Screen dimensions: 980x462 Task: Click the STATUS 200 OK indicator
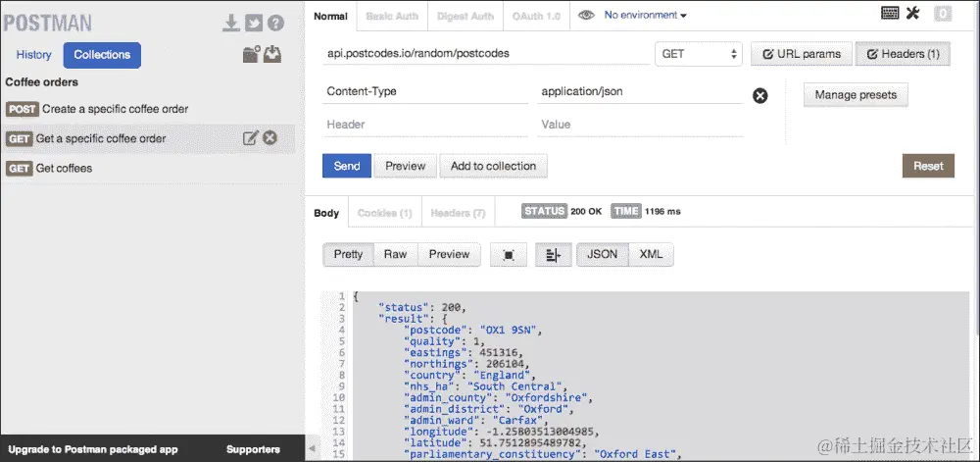(x=562, y=211)
